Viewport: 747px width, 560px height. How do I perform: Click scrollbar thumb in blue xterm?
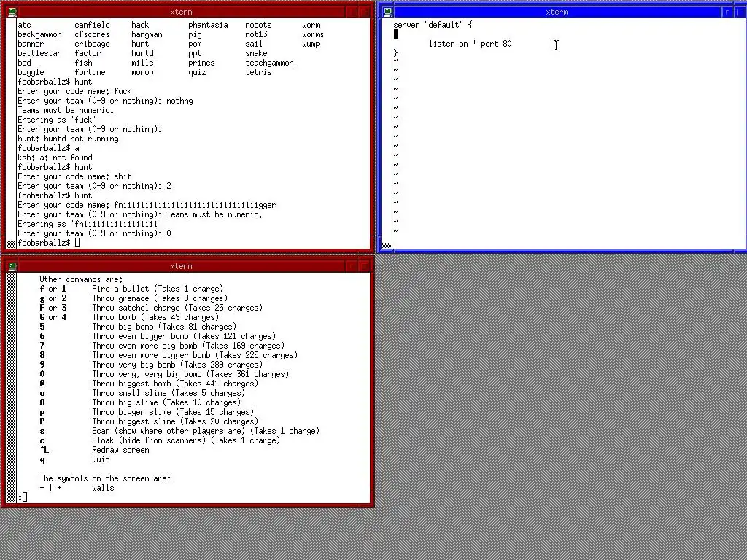tap(387, 245)
